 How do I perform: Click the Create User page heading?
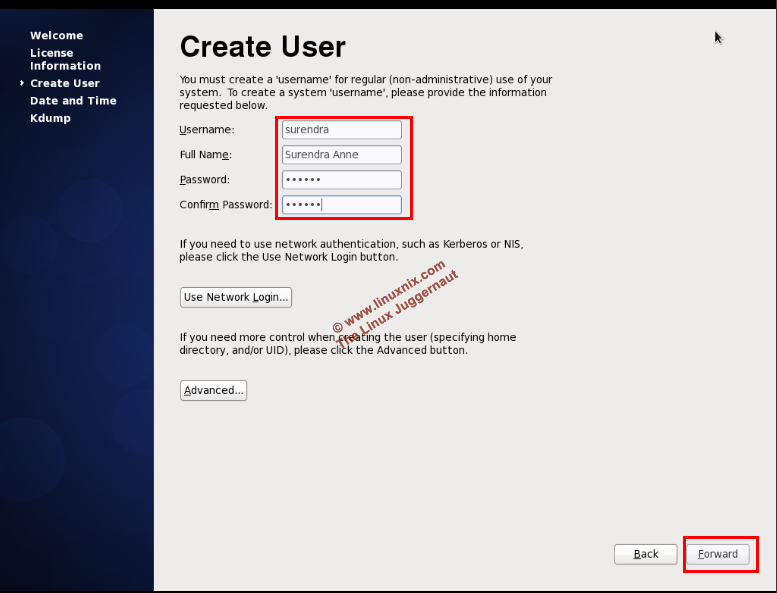(x=262, y=47)
